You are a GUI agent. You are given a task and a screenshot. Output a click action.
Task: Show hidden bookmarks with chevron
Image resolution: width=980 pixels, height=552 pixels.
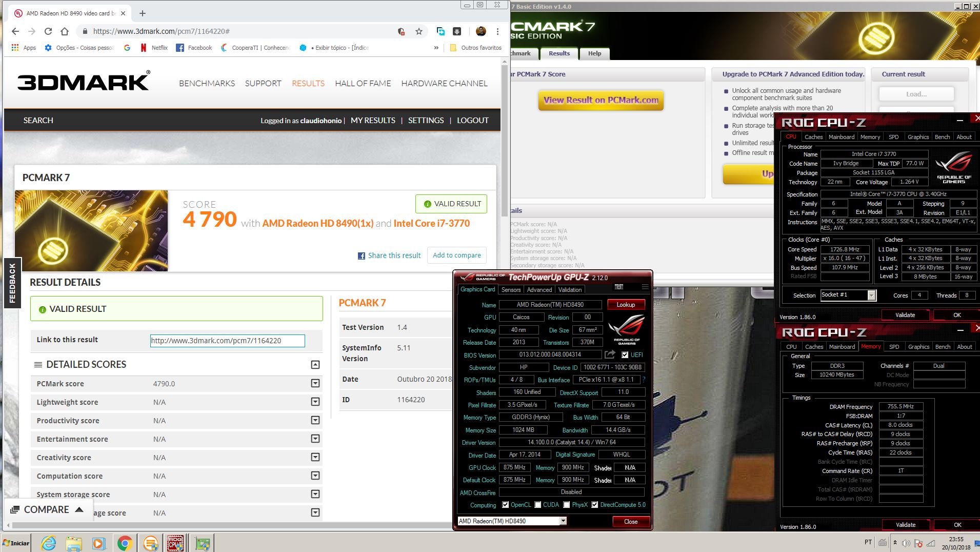(x=436, y=48)
